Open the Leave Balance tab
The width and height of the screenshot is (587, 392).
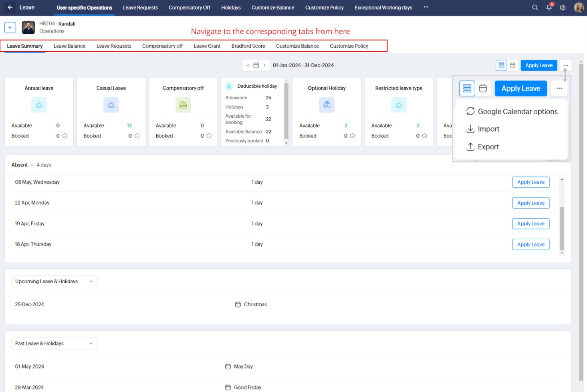pyautogui.click(x=69, y=46)
